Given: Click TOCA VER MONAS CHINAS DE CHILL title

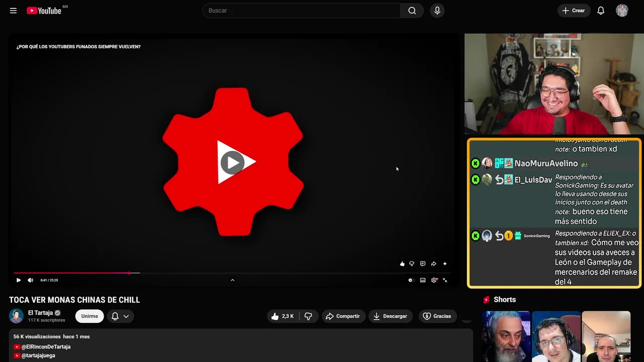Looking at the screenshot, I should tap(74, 300).
